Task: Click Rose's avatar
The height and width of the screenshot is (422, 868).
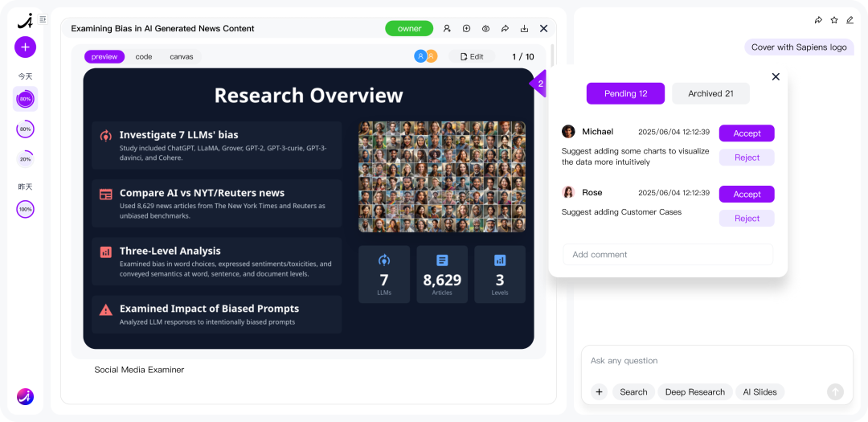Action: tap(568, 192)
